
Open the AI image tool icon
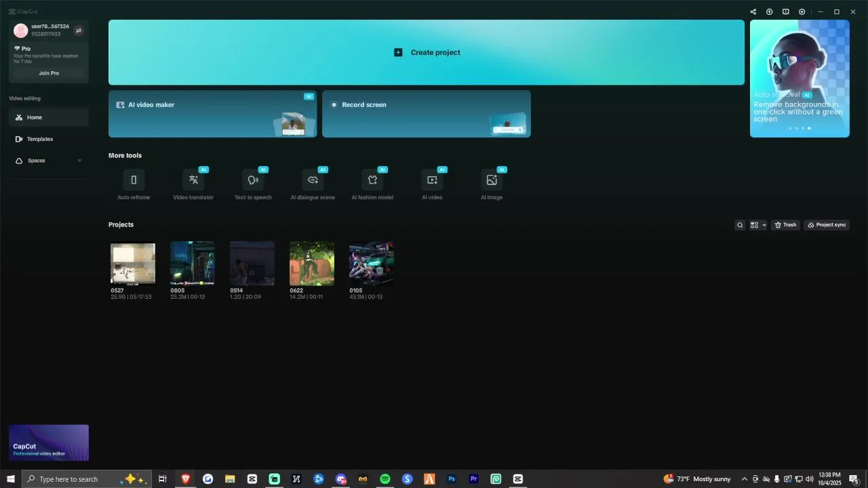492,180
